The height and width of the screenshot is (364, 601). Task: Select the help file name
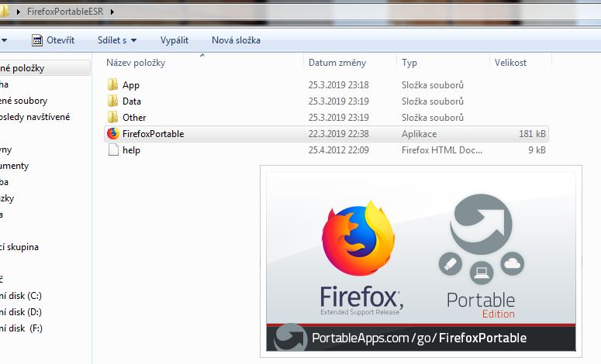tap(132, 150)
